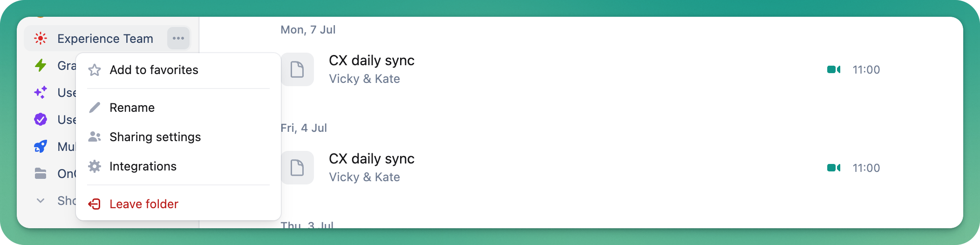Select the purple checkmark badge folder icon
Image resolution: width=980 pixels, height=245 pixels.
pos(41,119)
